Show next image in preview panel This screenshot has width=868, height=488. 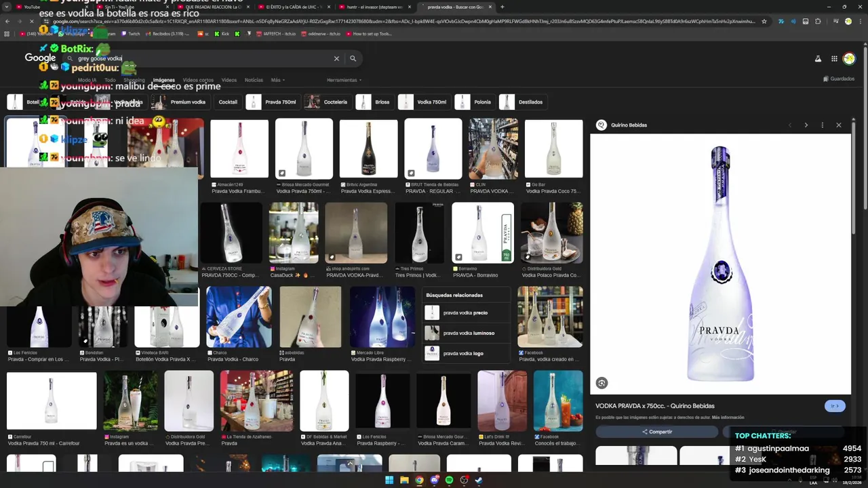point(806,125)
